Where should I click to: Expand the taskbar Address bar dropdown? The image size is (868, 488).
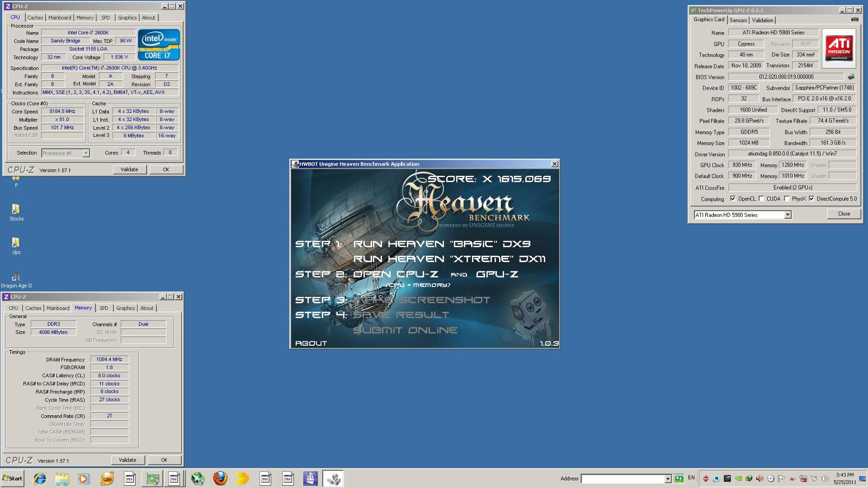click(x=668, y=479)
